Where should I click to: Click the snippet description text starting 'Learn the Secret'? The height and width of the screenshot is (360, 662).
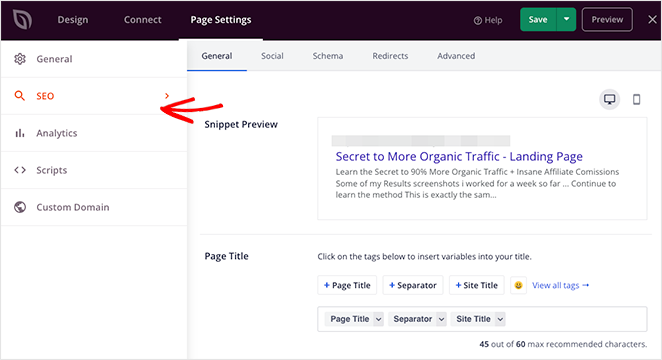(477, 183)
